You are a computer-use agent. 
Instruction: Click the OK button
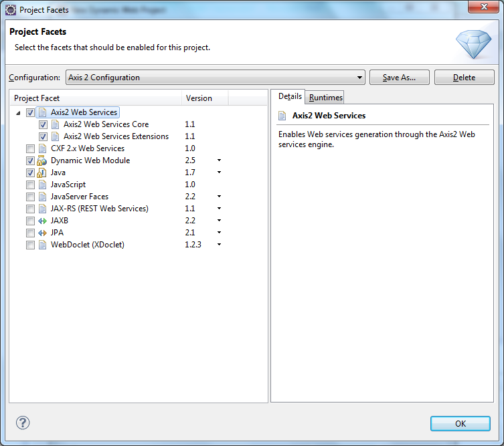[x=460, y=423]
